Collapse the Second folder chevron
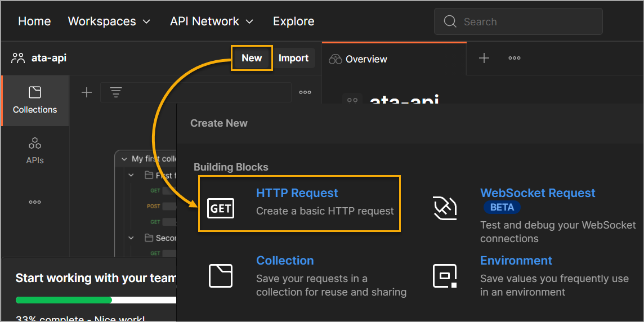 pos(131,238)
